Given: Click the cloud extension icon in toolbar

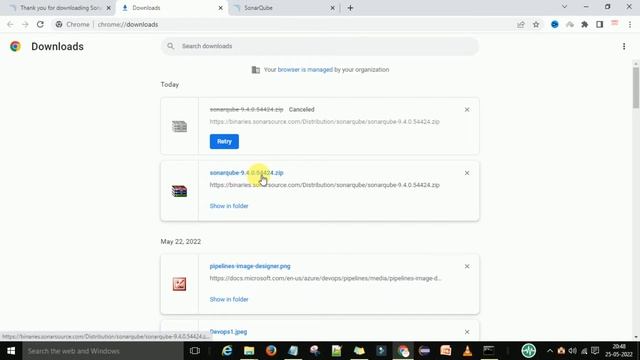Looking at the screenshot, I should click(x=569, y=24).
